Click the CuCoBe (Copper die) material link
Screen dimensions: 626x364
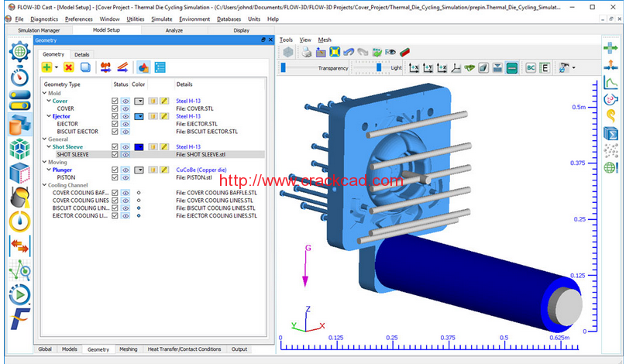click(x=201, y=170)
